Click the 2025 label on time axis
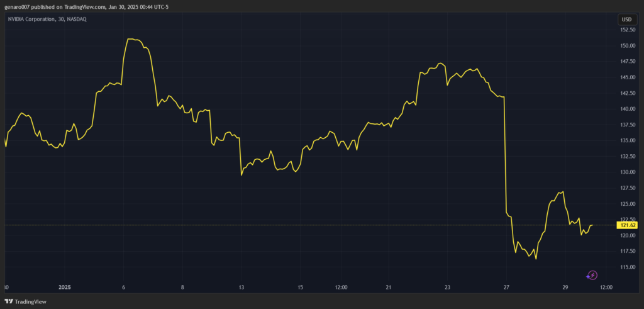The height and width of the screenshot is (309, 644). coord(65,288)
